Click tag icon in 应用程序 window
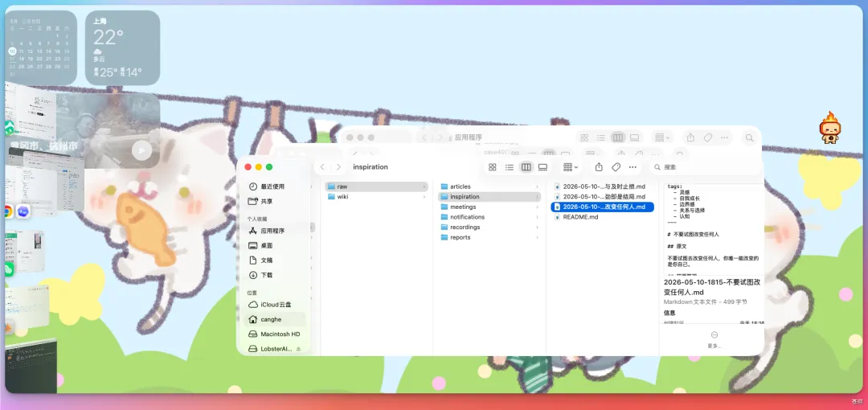 (707, 137)
